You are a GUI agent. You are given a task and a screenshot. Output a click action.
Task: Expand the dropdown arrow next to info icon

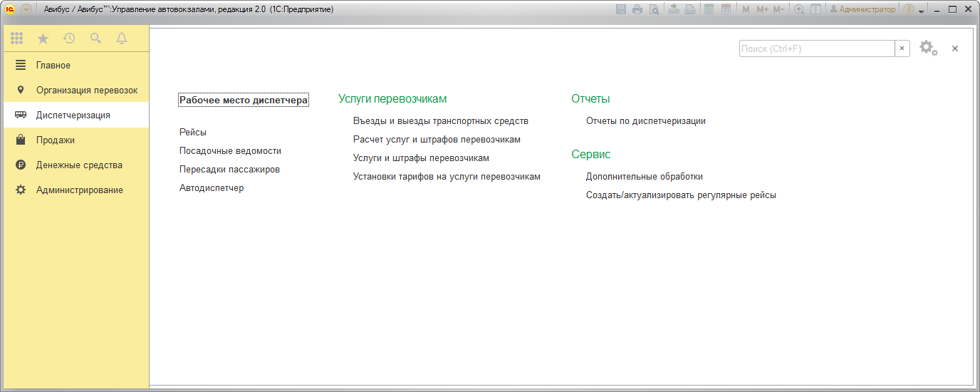click(921, 11)
